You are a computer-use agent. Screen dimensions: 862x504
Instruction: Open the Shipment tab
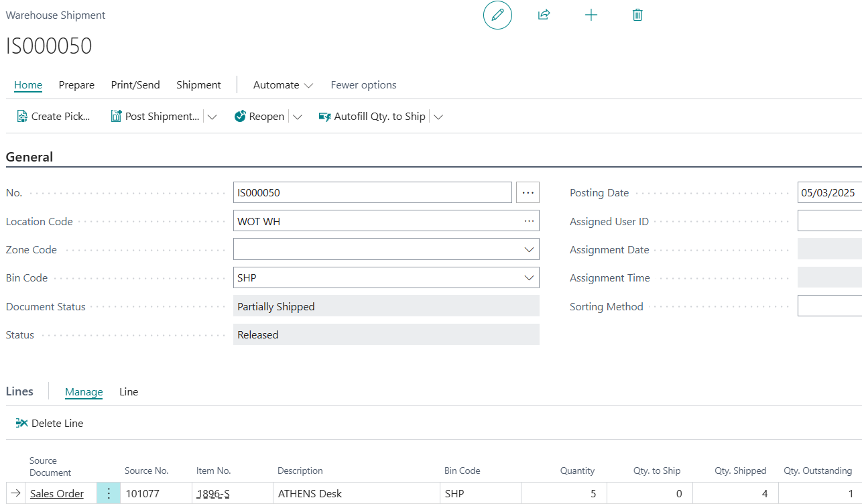pyautogui.click(x=198, y=85)
